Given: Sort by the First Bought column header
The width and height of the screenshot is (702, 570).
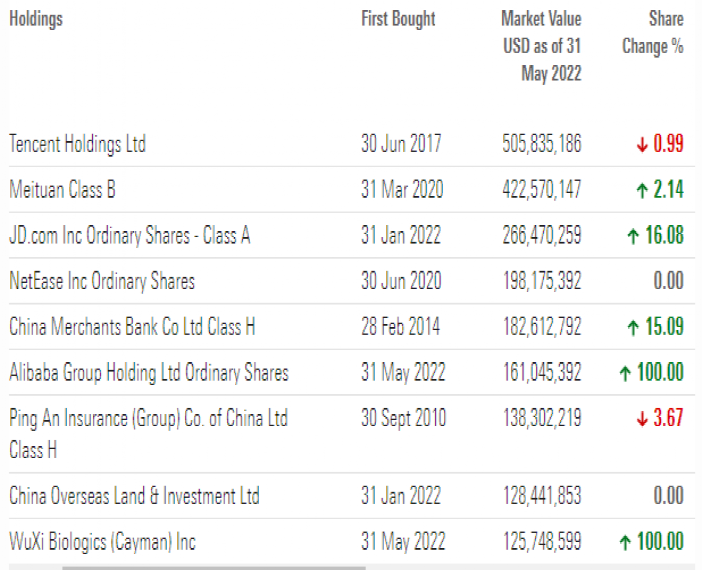Looking at the screenshot, I should (398, 19).
